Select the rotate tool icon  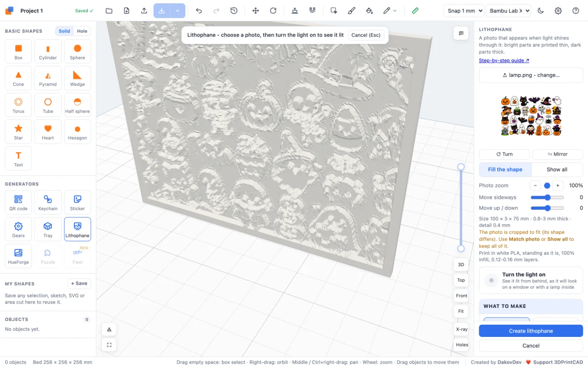273,11
